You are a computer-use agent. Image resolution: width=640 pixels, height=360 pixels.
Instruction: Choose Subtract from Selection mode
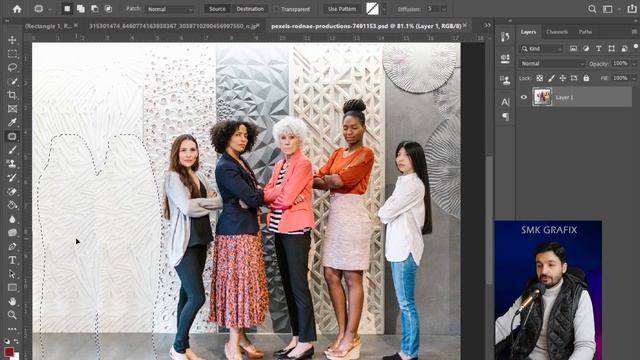pyautogui.click(x=95, y=9)
